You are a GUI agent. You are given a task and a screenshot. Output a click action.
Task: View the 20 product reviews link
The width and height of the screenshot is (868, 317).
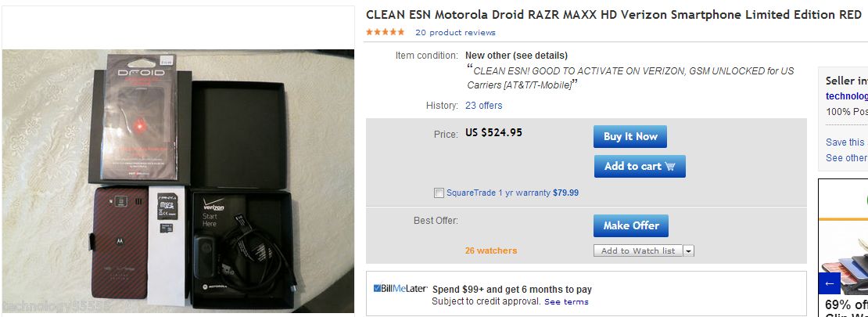click(x=455, y=33)
